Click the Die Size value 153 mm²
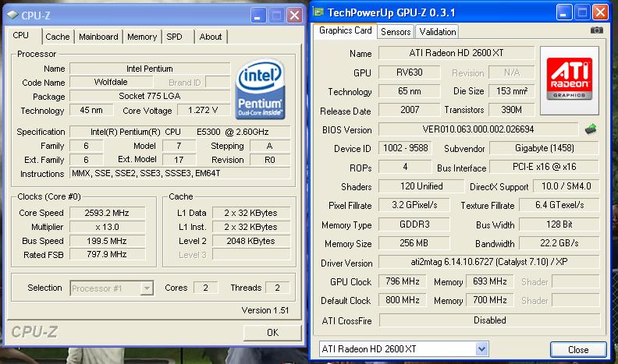The image size is (618, 364). [x=512, y=91]
